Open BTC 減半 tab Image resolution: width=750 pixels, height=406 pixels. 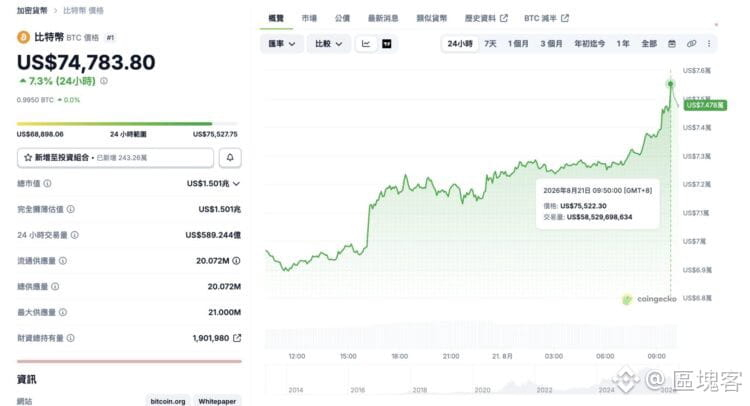tap(546, 18)
